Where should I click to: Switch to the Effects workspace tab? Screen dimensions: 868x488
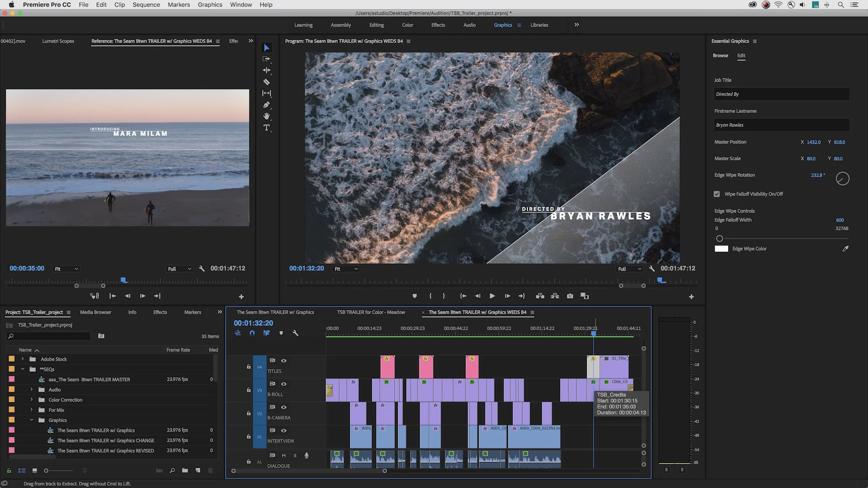tap(438, 25)
